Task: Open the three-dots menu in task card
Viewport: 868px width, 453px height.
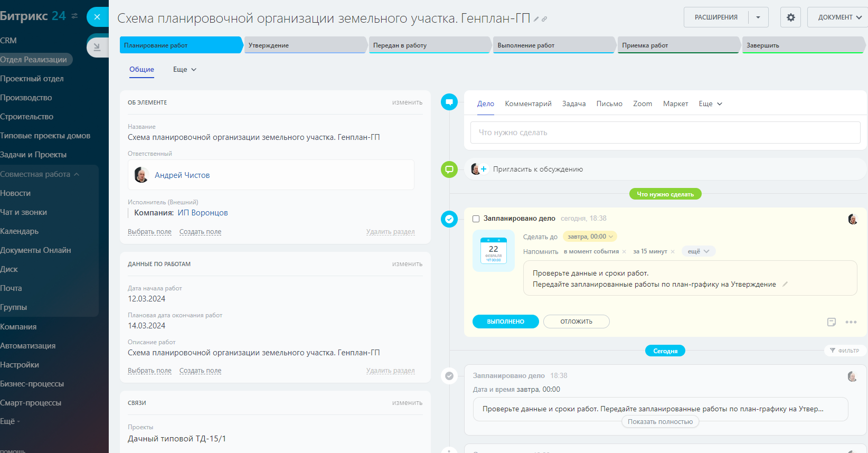Action: (851, 322)
